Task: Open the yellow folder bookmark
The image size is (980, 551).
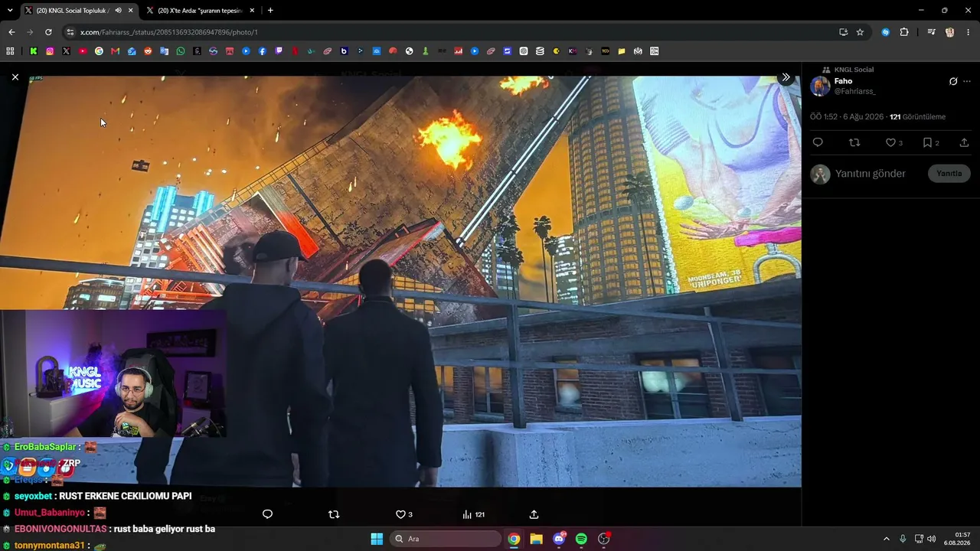Action: (x=622, y=51)
